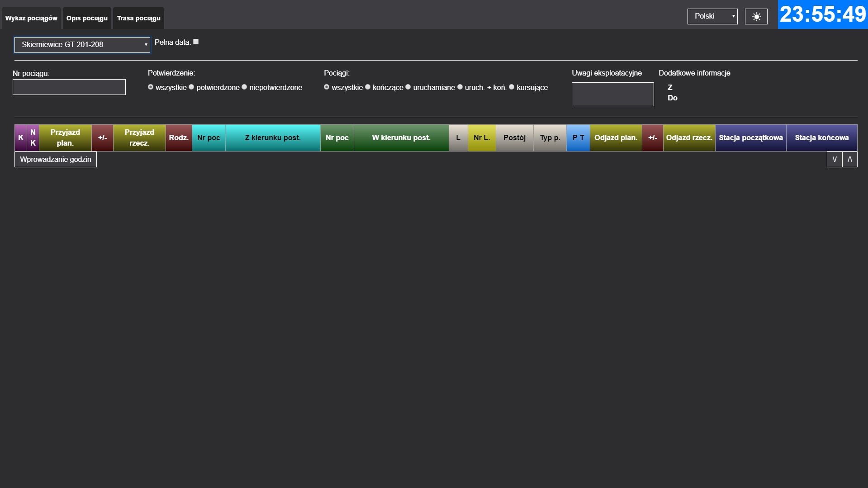Focus the Uwagi eksploatacyjne text box
This screenshot has height=488, width=868.
click(612, 94)
